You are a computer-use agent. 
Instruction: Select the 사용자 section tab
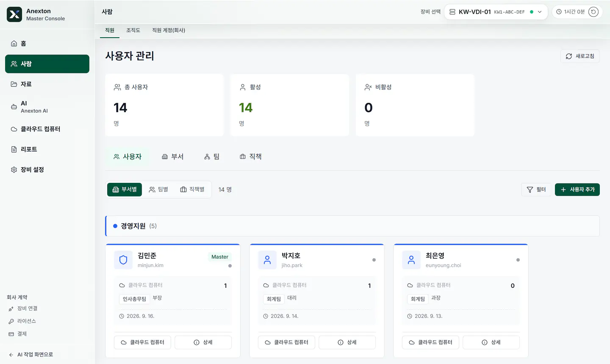click(128, 157)
